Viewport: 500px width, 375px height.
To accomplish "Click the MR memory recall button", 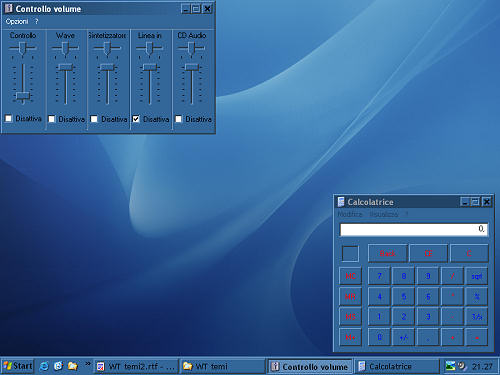I will click(350, 296).
